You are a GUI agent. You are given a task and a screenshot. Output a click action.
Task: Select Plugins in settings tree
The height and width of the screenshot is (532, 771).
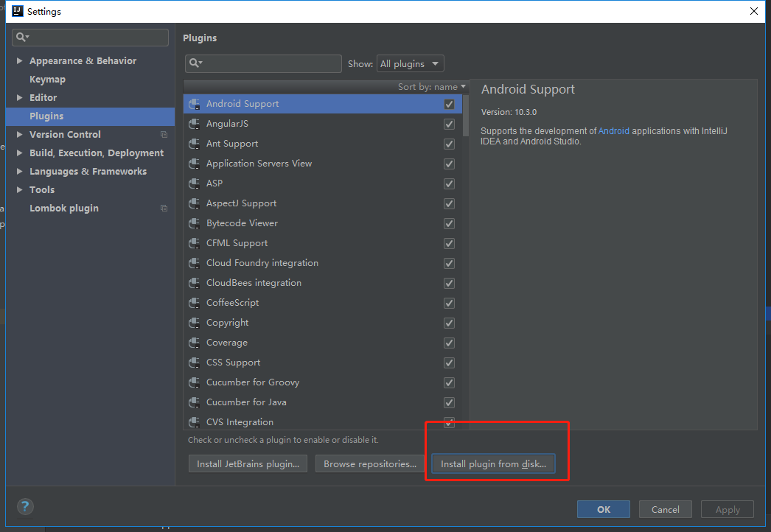[90, 116]
